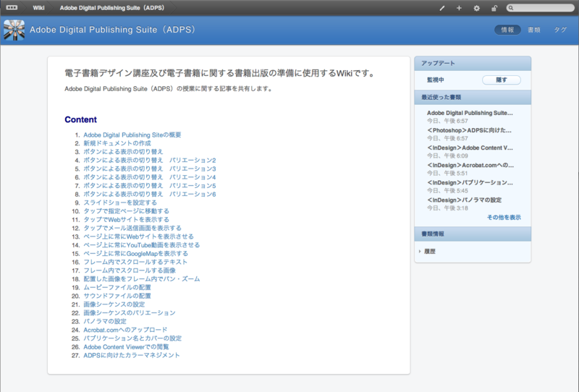Click the 書類情報 section header
The image size is (579, 392).
point(473,234)
